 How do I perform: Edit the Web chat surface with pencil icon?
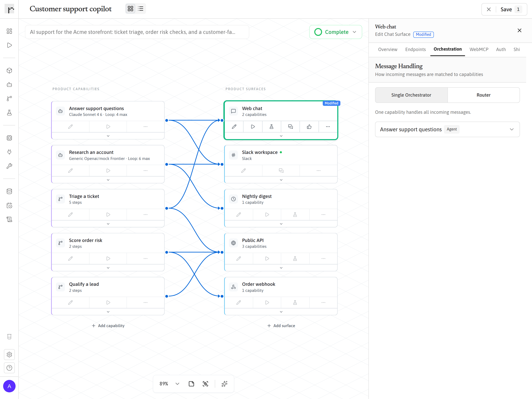[x=234, y=127]
